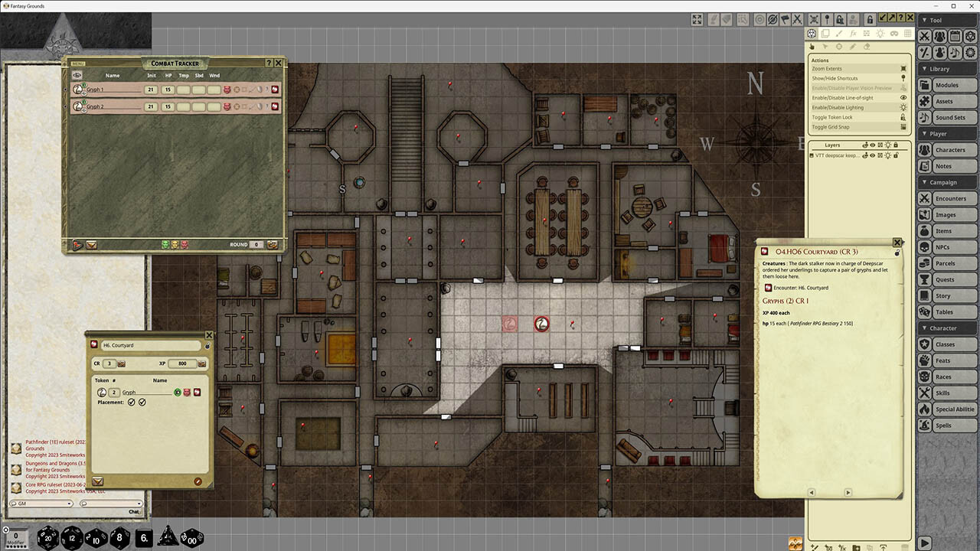The width and height of the screenshot is (980, 551).
Task: Click the flag ping icon in the image toolbar
Action: click(x=785, y=19)
